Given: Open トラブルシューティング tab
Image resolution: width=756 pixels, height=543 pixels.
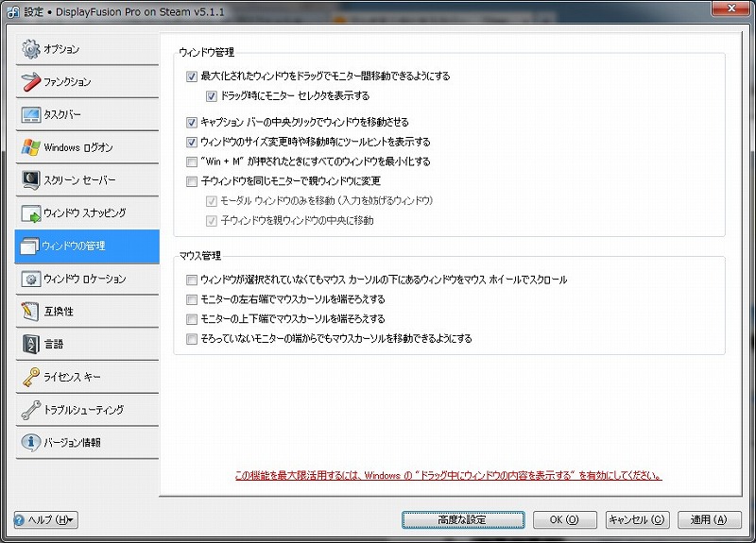Looking at the screenshot, I should click(87, 410).
